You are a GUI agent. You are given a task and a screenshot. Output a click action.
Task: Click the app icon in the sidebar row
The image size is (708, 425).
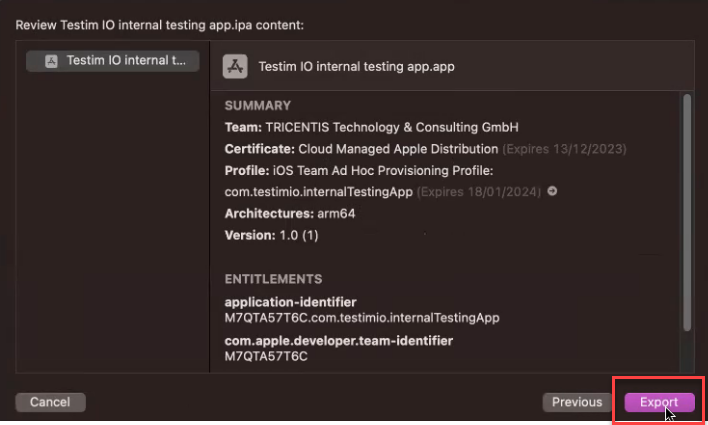[x=50, y=61]
